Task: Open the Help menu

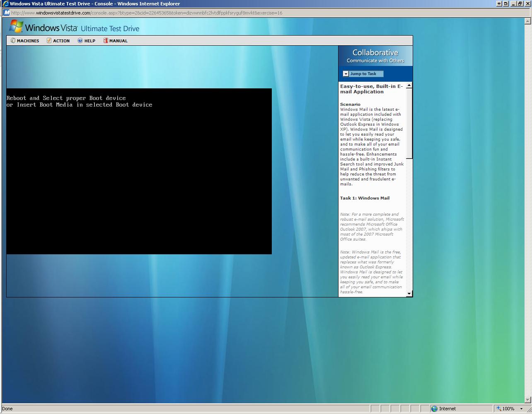Action: click(86, 41)
